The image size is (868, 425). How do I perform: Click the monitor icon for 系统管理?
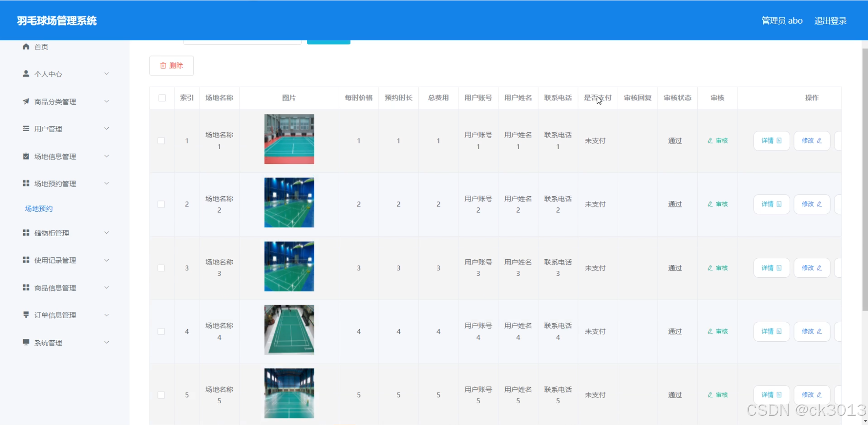coord(26,342)
